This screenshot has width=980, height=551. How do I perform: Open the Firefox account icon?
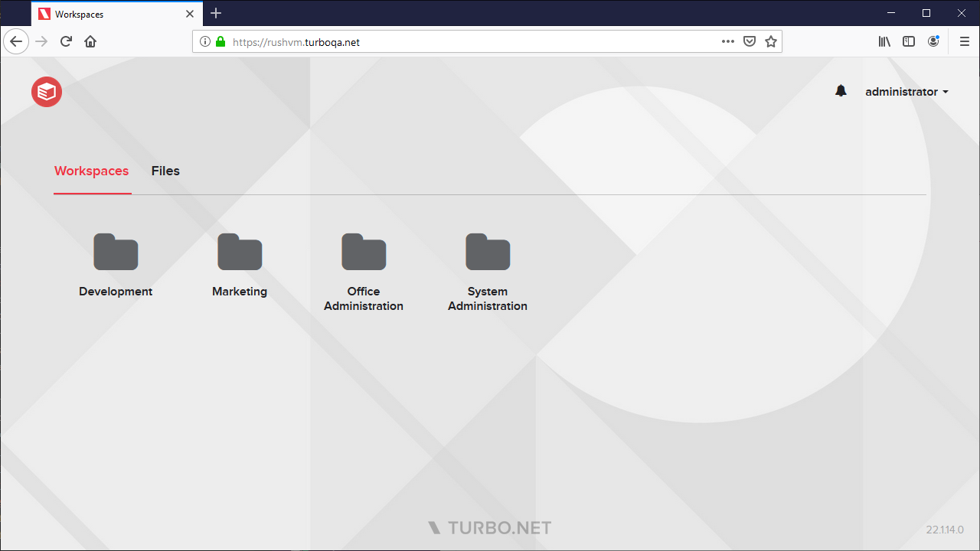pyautogui.click(x=933, y=41)
